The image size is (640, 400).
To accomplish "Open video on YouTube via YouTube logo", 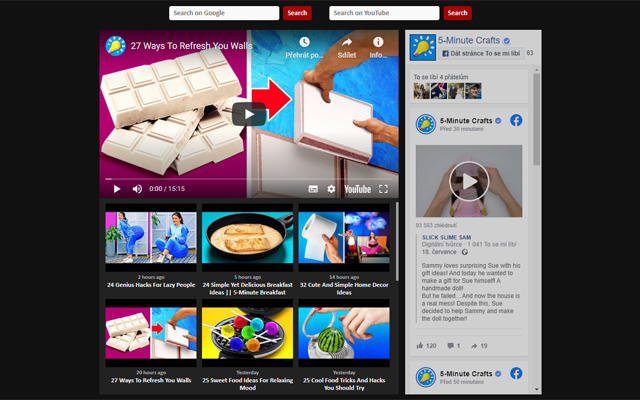I will (x=358, y=189).
